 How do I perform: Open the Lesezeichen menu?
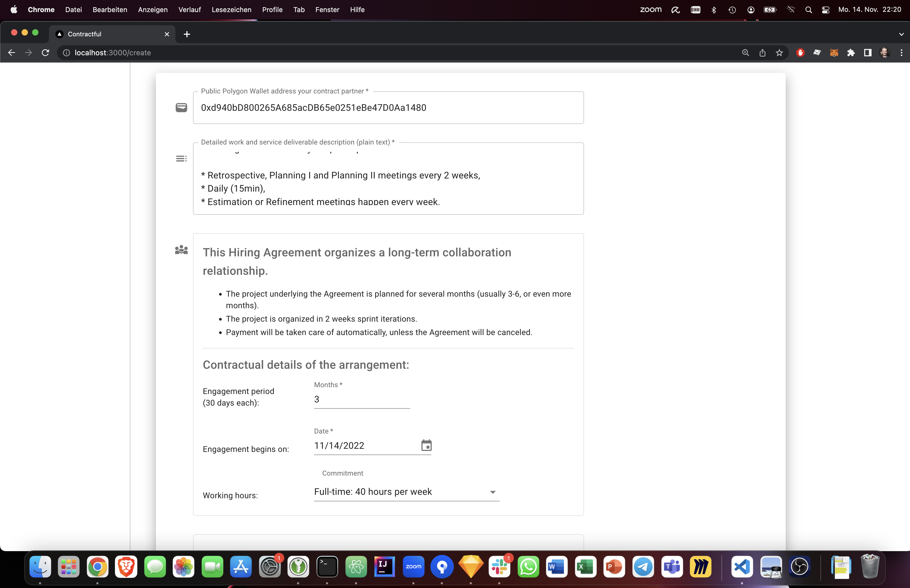(231, 9)
